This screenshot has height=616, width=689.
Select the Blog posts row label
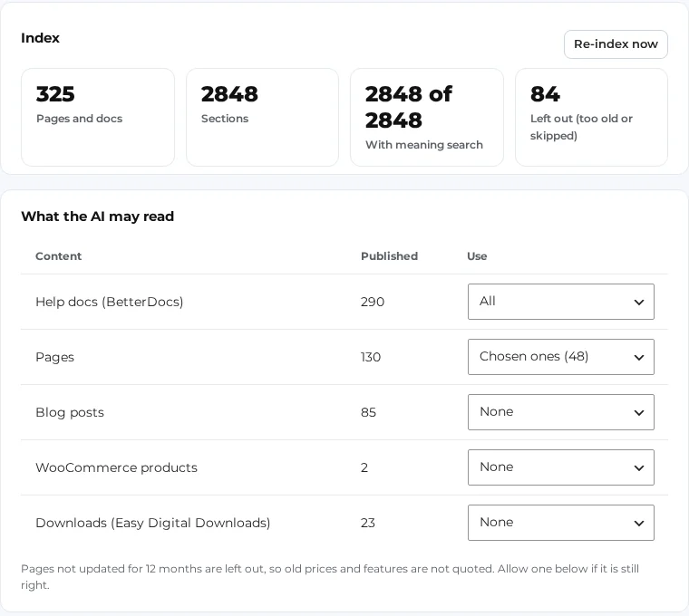[x=70, y=413]
